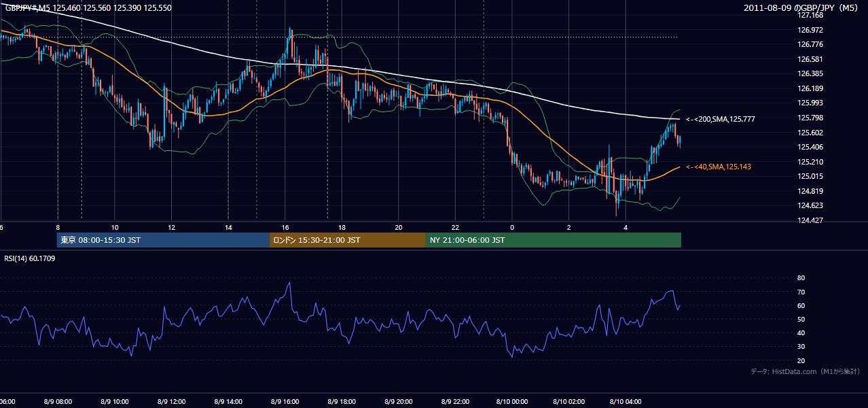Click the 8/9 14:00 time axis label

(228, 401)
